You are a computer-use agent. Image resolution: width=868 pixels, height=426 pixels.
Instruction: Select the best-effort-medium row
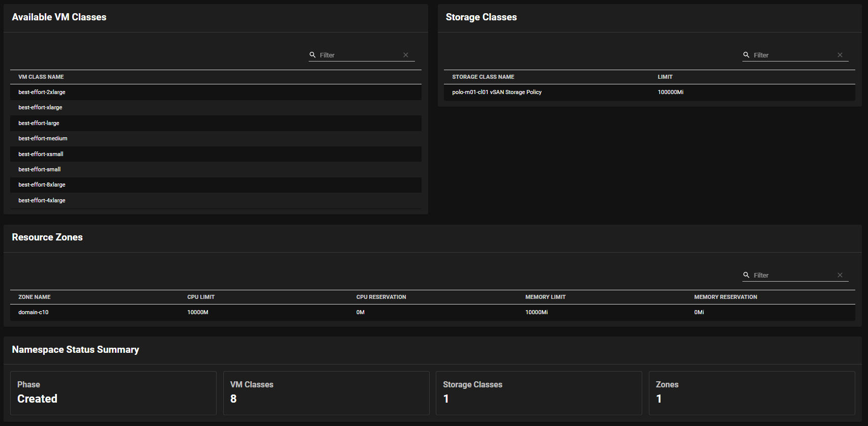(x=216, y=138)
